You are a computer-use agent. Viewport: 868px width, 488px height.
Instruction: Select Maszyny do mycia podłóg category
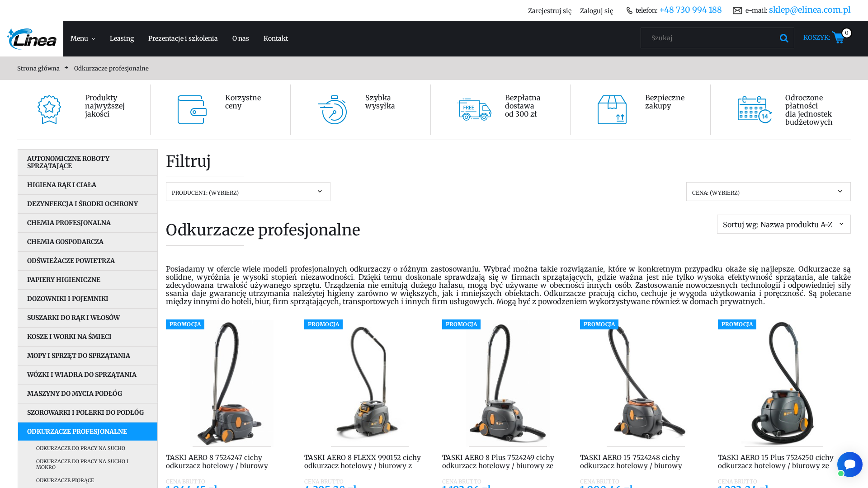pyautogui.click(x=88, y=394)
